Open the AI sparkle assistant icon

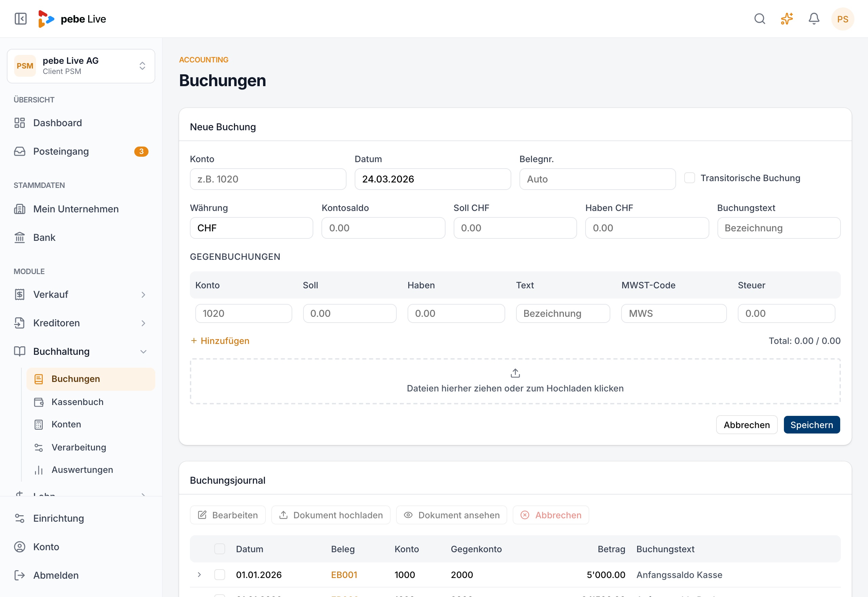(787, 19)
